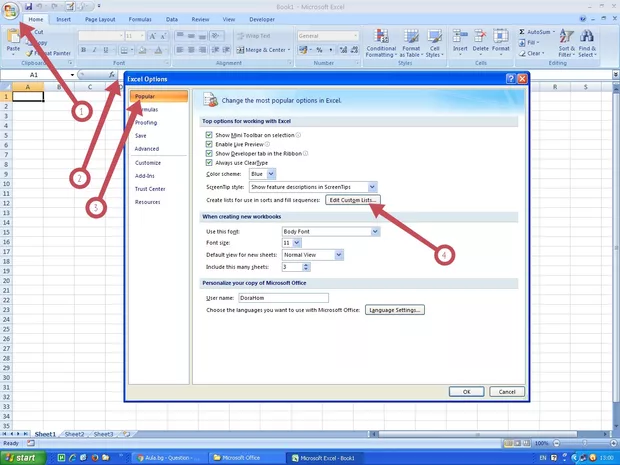Click User name input field
620x465 pixels.
click(283, 298)
